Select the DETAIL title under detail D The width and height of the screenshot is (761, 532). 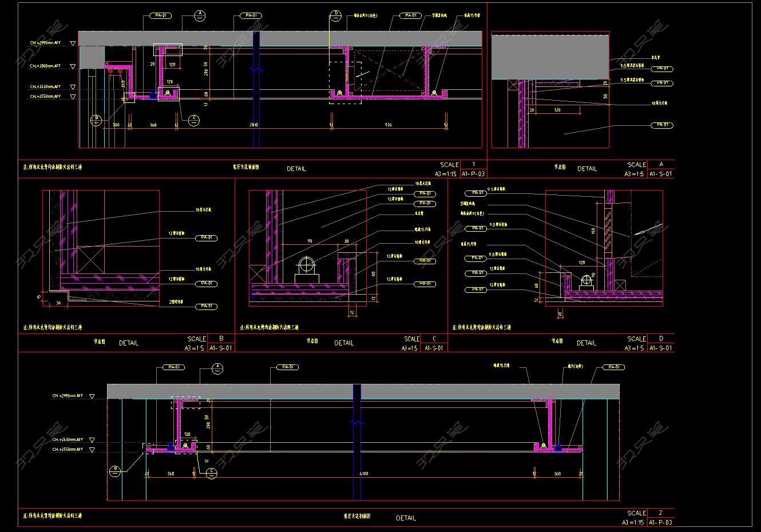[x=586, y=343]
